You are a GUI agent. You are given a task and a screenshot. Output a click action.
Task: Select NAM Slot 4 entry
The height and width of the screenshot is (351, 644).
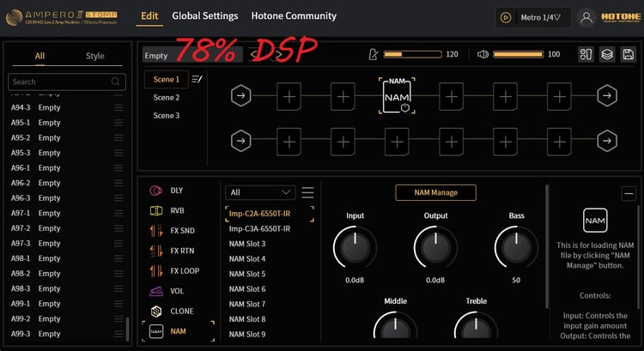click(x=247, y=259)
